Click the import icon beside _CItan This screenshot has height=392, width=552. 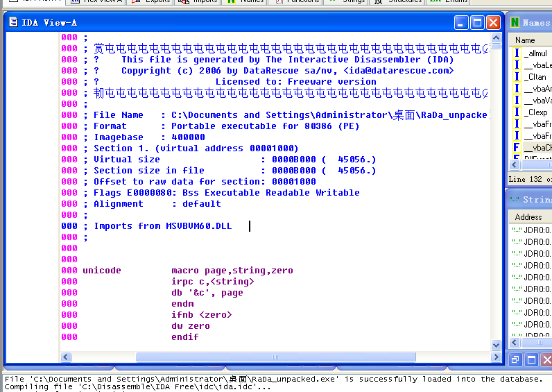pos(517,77)
